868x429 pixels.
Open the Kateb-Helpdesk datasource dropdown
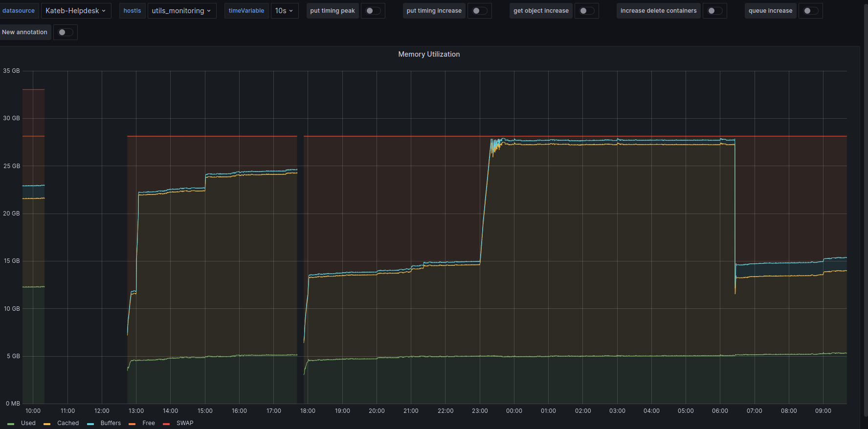tap(76, 11)
